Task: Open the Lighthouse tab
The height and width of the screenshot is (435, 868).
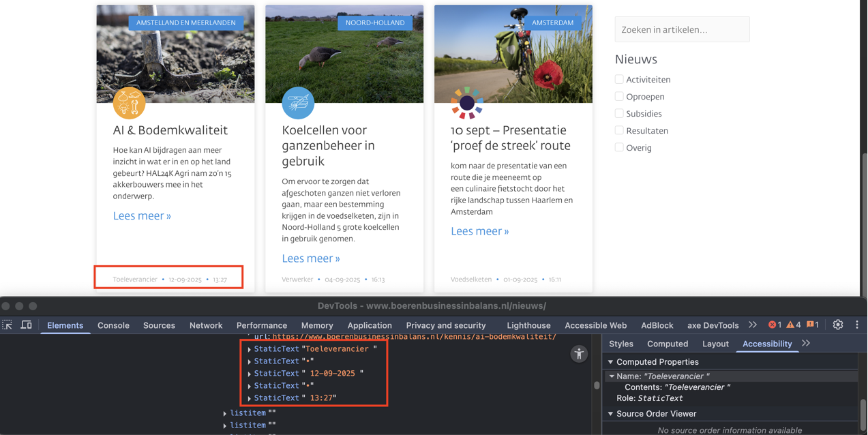Action: 528,325
